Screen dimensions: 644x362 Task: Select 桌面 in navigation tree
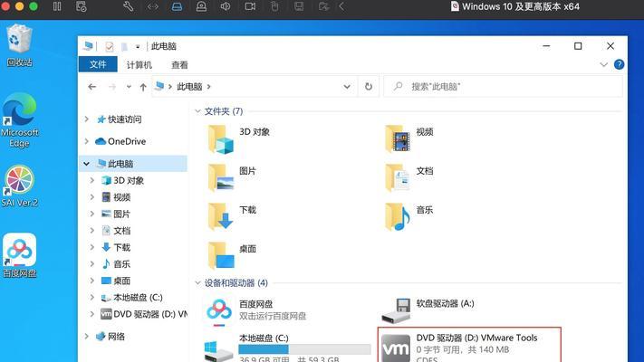point(116,281)
